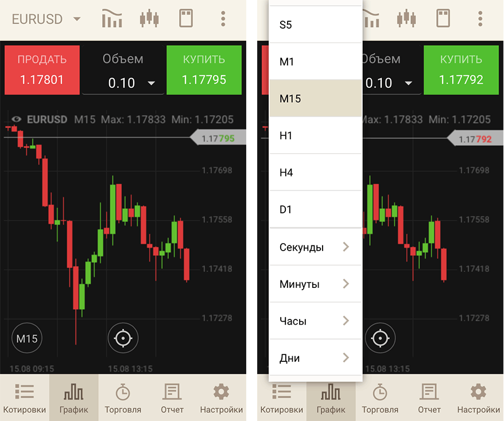The width and height of the screenshot is (504, 421).
Task: Tap candlestick chart type icon in left screen
Action: pyautogui.click(x=149, y=18)
